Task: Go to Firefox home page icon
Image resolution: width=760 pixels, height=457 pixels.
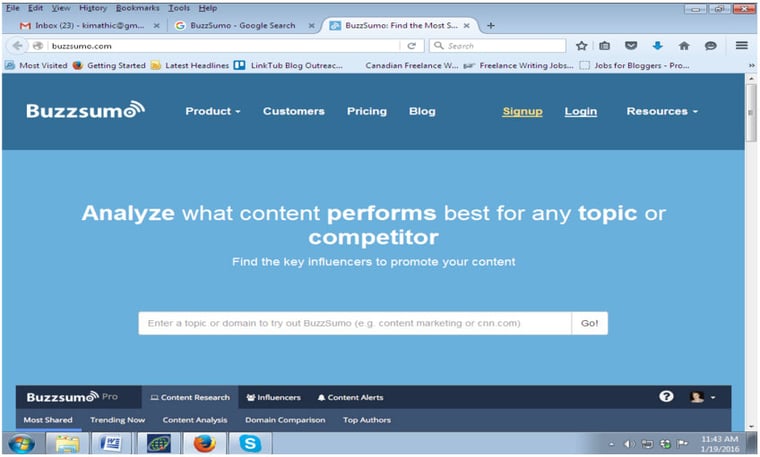Action: pos(684,46)
